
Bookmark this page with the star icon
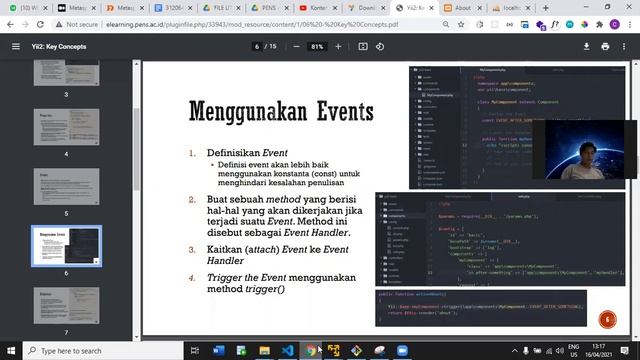pyautogui.click(x=461, y=24)
